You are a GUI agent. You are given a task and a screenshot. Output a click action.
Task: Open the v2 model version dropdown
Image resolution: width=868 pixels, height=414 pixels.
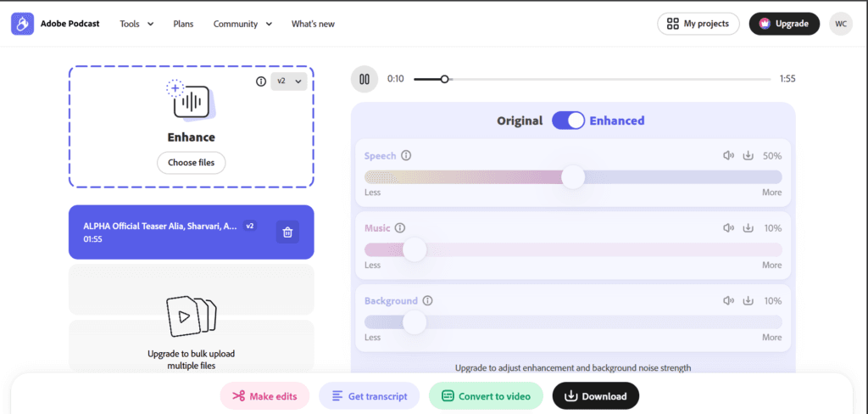tap(289, 81)
